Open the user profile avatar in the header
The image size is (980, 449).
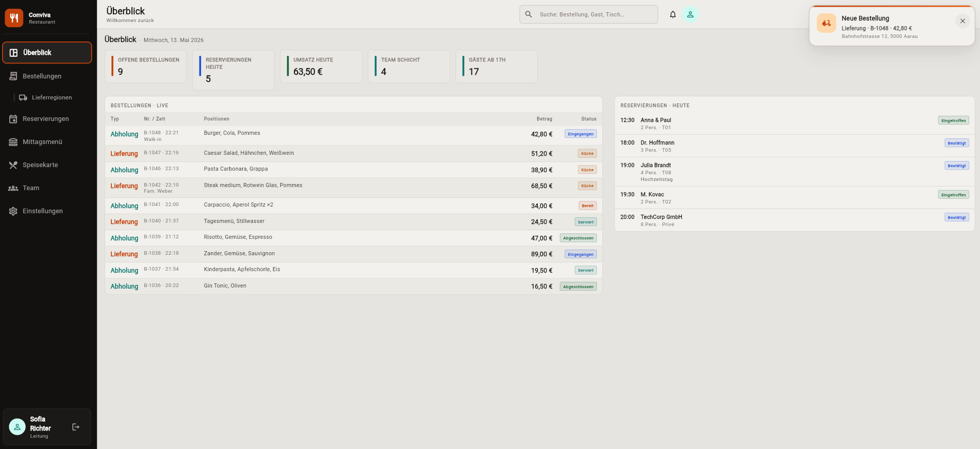(x=690, y=14)
